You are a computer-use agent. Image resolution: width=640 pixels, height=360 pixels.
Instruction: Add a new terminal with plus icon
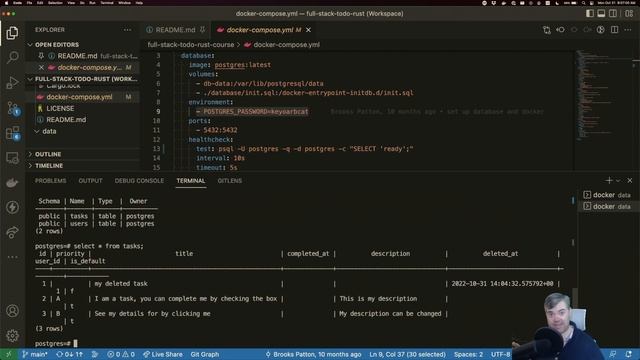coord(609,180)
